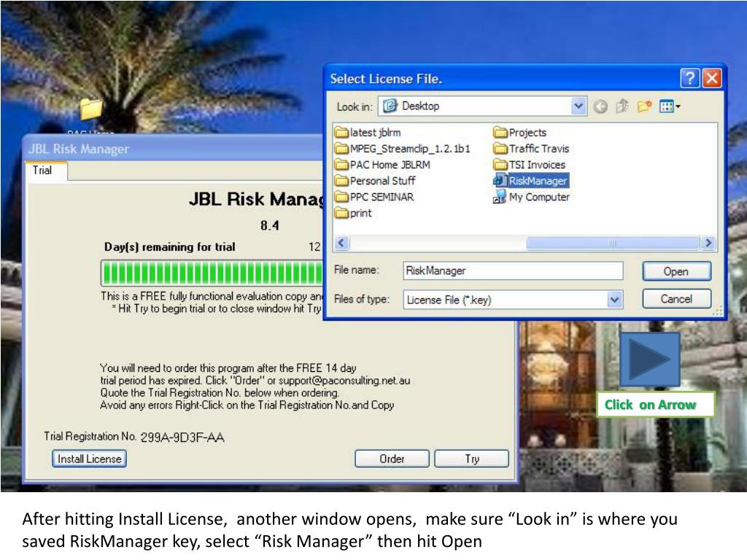Select the PAC Home JBLRM folder
The height and width of the screenshot is (560, 747).
382,165
